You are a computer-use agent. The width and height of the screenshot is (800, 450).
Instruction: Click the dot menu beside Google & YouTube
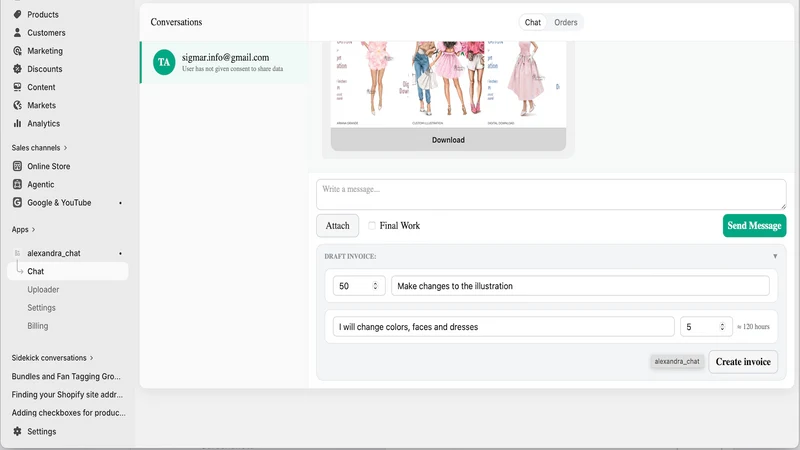point(120,203)
